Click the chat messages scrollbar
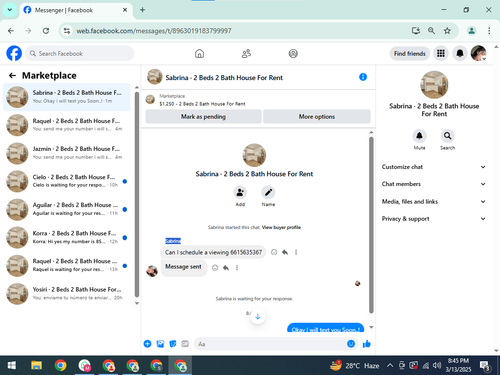Viewport: 500px width, 375px height. click(371, 225)
